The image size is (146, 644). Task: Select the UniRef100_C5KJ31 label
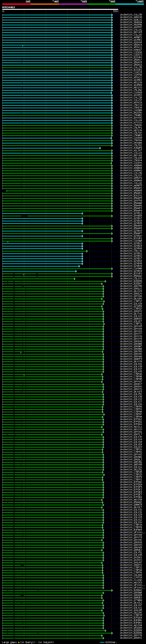(131, 251)
